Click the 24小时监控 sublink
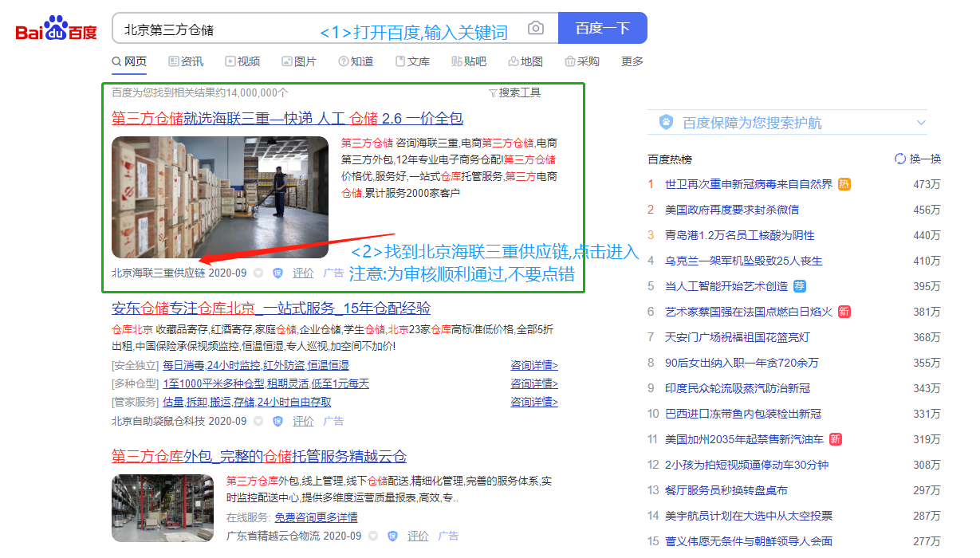 coord(234,365)
